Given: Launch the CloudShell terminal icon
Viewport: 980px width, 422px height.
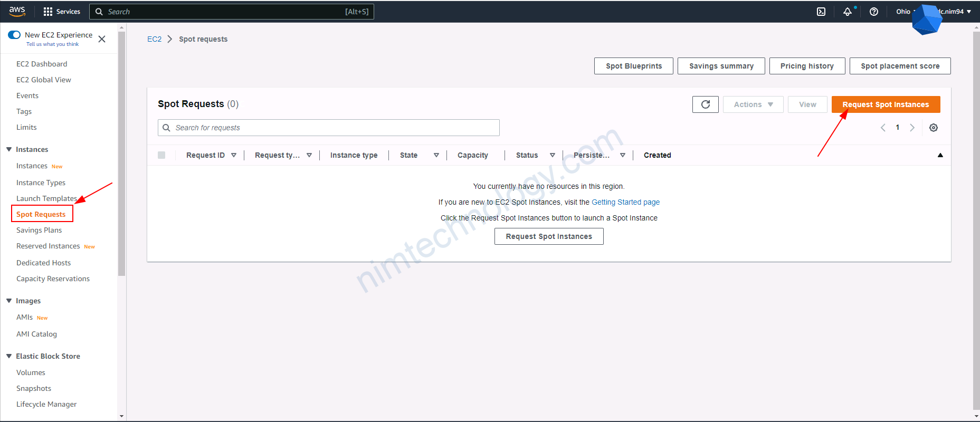Looking at the screenshot, I should pyautogui.click(x=821, y=12).
